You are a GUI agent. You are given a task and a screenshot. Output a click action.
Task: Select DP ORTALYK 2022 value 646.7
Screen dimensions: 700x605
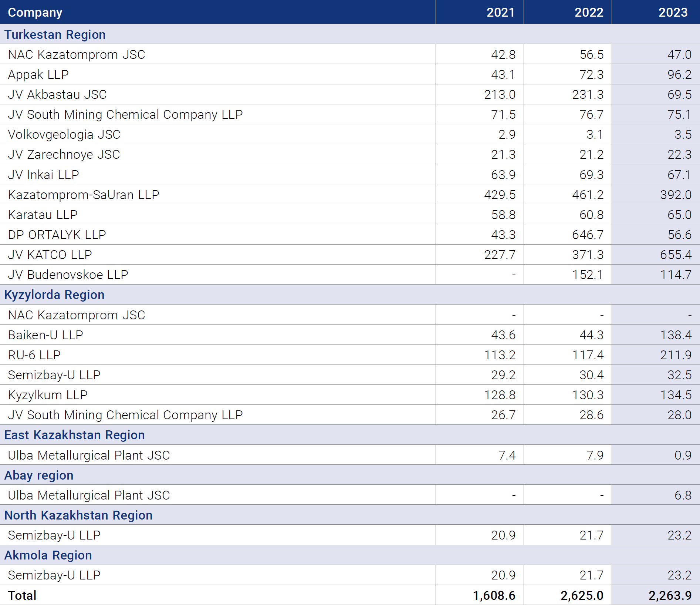point(588,235)
